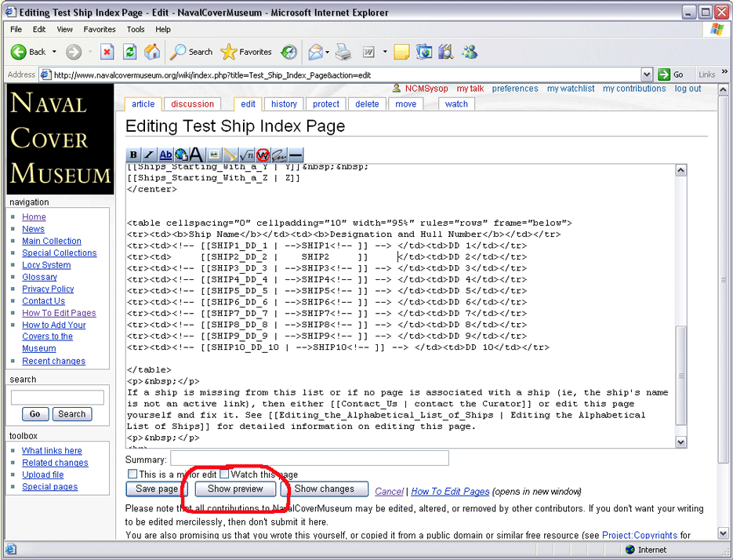Click in the Summary input field
The width and height of the screenshot is (733, 560).
309,458
